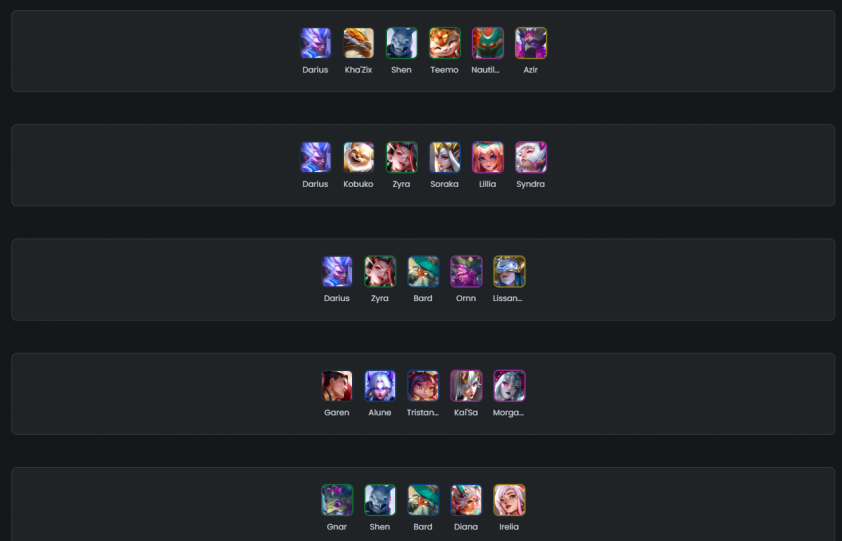Open the Garen champion icon
842x541 pixels.
[x=337, y=386]
